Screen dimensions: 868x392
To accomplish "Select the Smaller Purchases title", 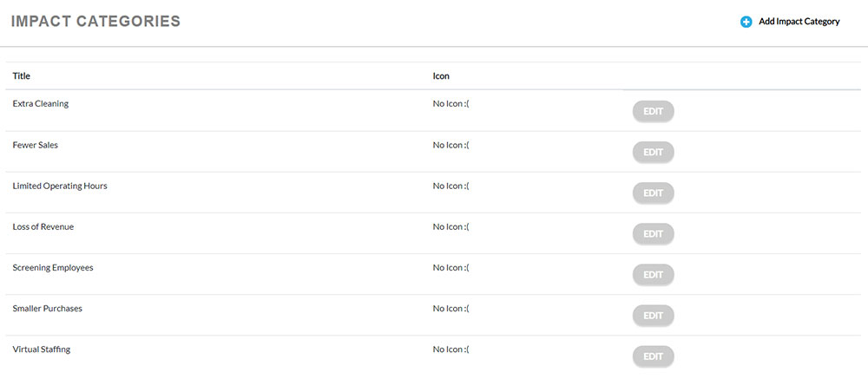I will pyautogui.click(x=48, y=308).
